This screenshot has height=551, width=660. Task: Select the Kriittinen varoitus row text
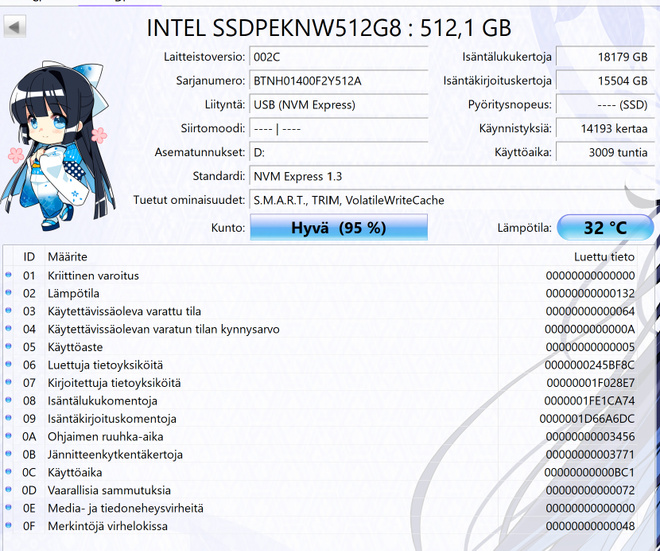[93, 276]
